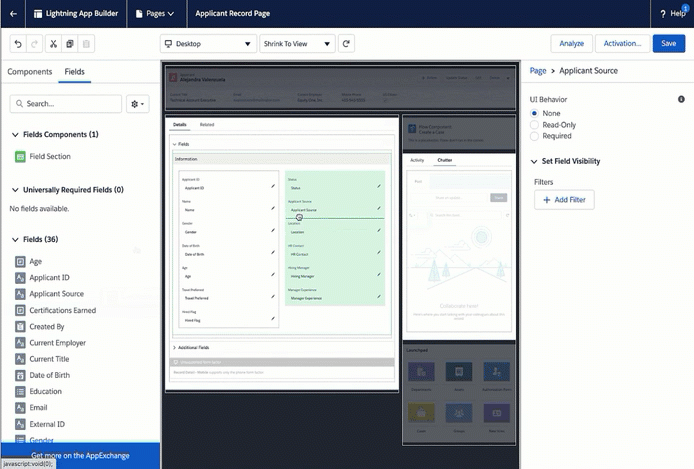The height and width of the screenshot is (469, 694).
Task: Click the Cut scissors icon
Action: (53, 44)
